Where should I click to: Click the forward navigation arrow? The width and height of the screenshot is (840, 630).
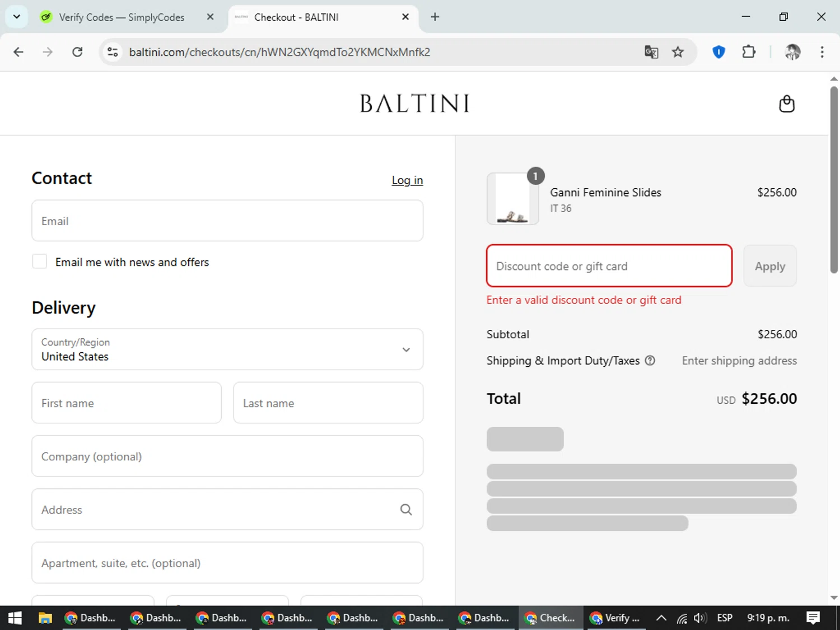tap(48, 52)
